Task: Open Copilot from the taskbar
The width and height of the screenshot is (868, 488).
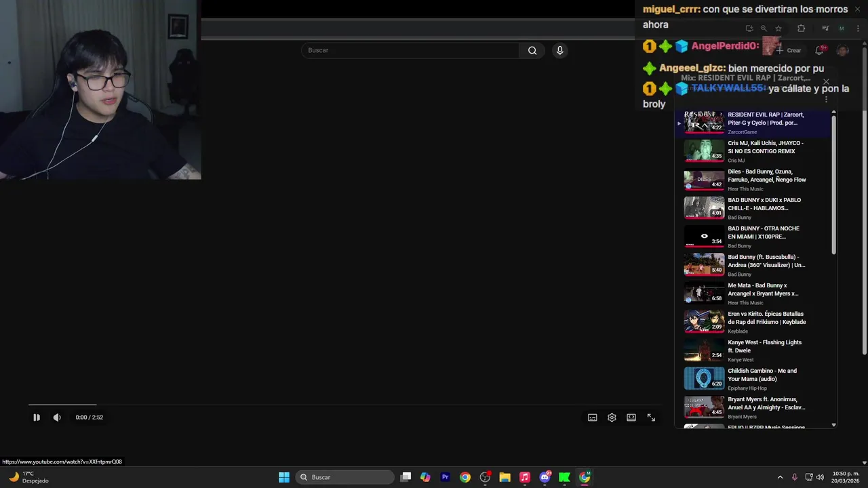Action: tap(425, 477)
